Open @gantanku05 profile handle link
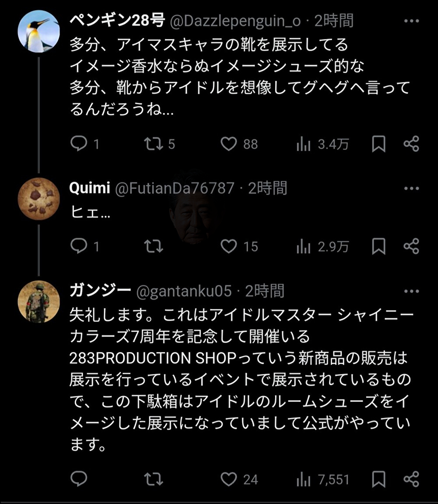Screen dimensions: 438x504 (x=184, y=291)
